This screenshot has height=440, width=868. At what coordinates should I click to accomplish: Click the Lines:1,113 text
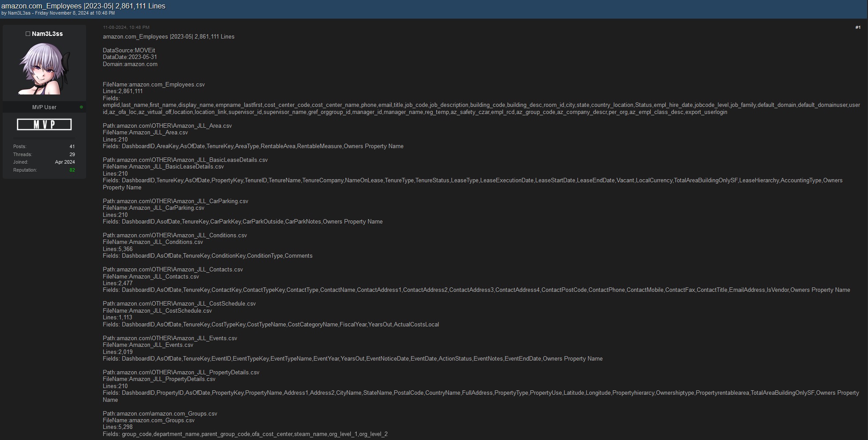[118, 318]
